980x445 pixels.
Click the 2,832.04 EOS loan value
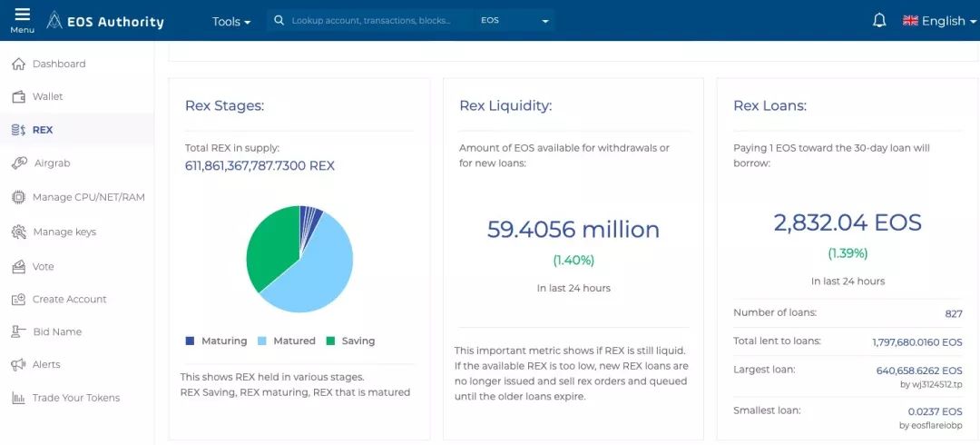[x=848, y=222]
